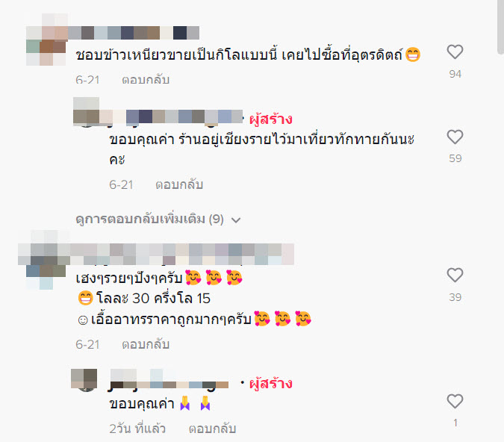Click third commenter's long blurred username
Viewport: 504px width, 442px height.
coord(180,255)
